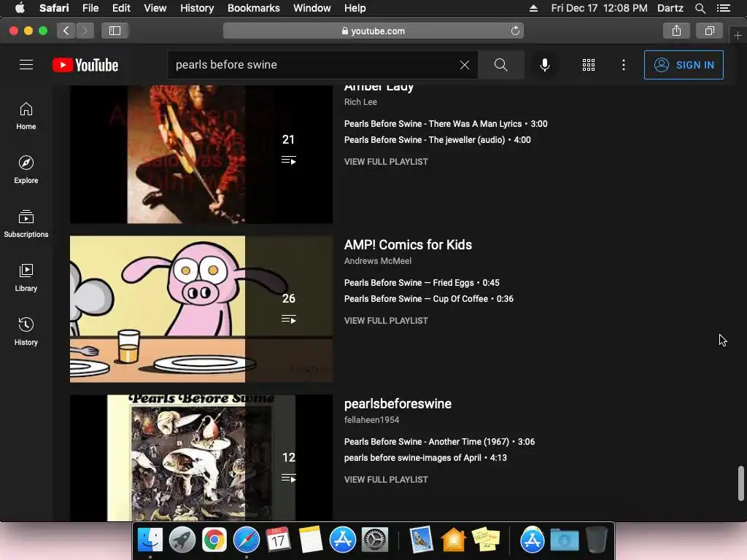Open the Help menu
The width and height of the screenshot is (747, 560).
[355, 8]
